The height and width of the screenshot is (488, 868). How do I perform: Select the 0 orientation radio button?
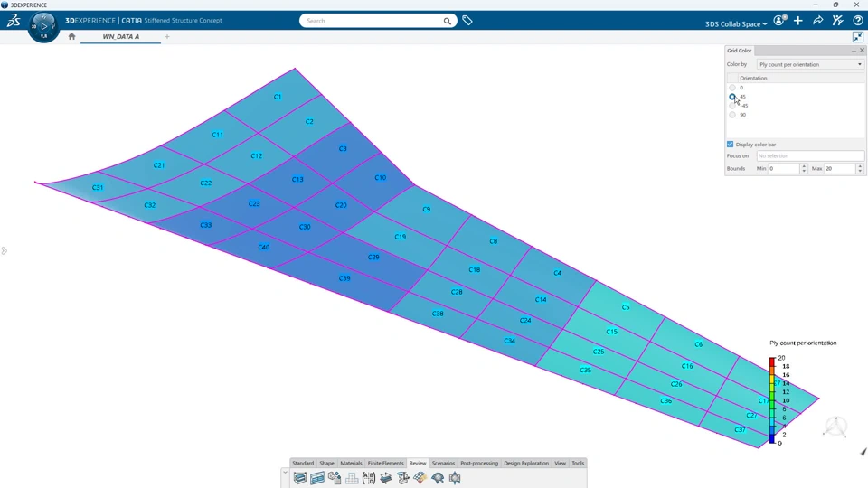click(x=732, y=88)
